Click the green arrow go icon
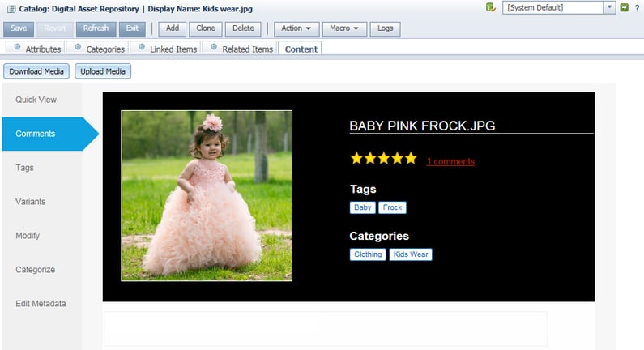The height and width of the screenshot is (350, 644). coord(624,8)
